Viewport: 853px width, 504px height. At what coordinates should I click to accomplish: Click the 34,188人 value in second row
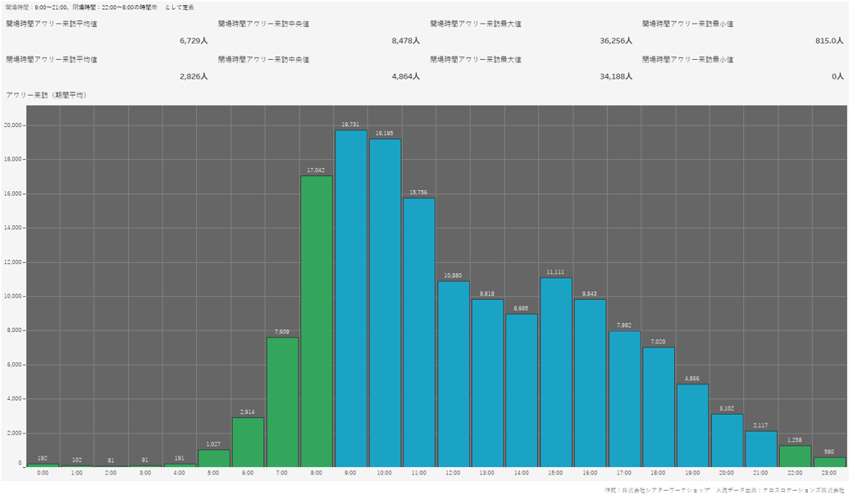615,76
